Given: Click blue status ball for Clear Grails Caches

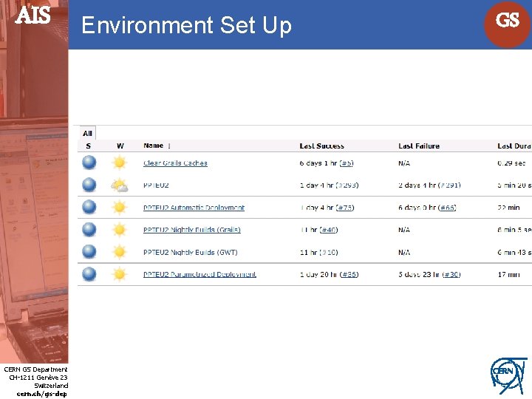Looking at the screenshot, I should [x=89, y=163].
